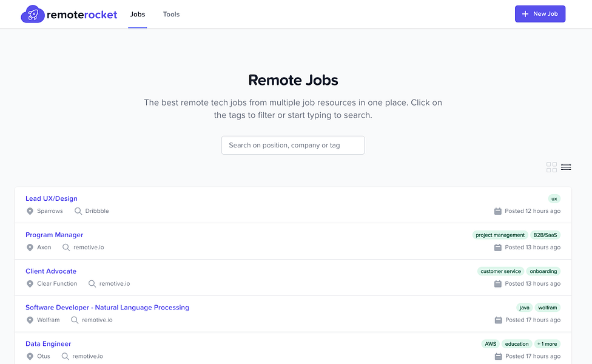Screen dimensions: 592x364
Task: Focus the position, company or tag search field
Action: (x=293, y=146)
